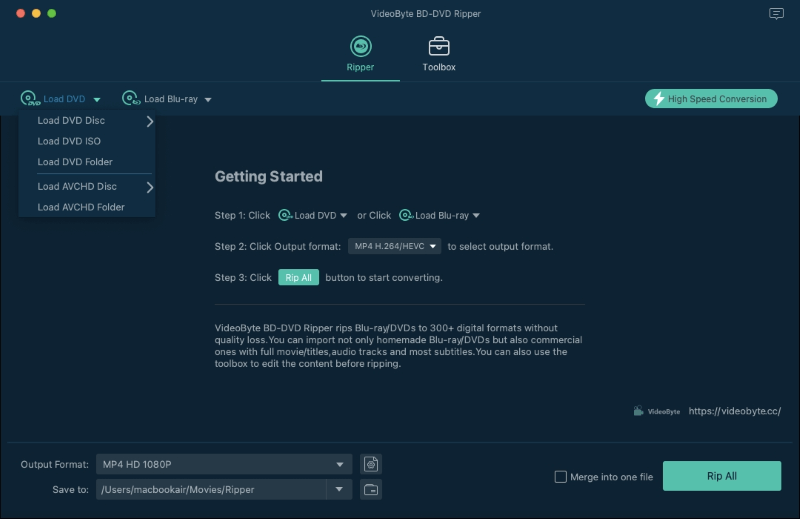
Task: Open the output folder icon
Action: (371, 489)
